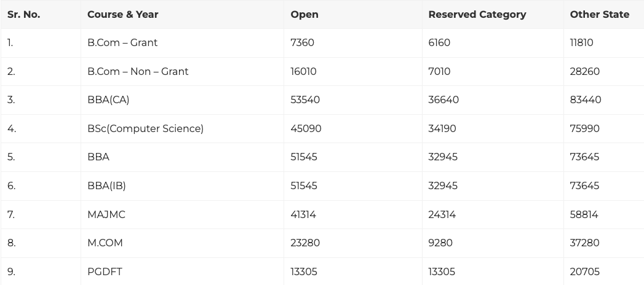Image resolution: width=644 pixels, height=285 pixels.
Task: Select the 'Other State' column header
Action: tap(599, 14)
